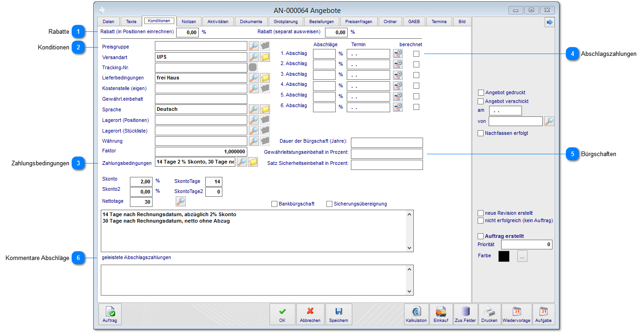Enable Bankbürgschaft checkbox
Viewport: 644px width, 333px height.
tap(274, 204)
